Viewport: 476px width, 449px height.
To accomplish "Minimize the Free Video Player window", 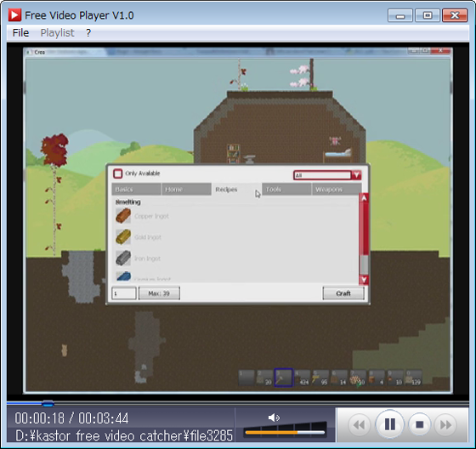I will [400, 15].
